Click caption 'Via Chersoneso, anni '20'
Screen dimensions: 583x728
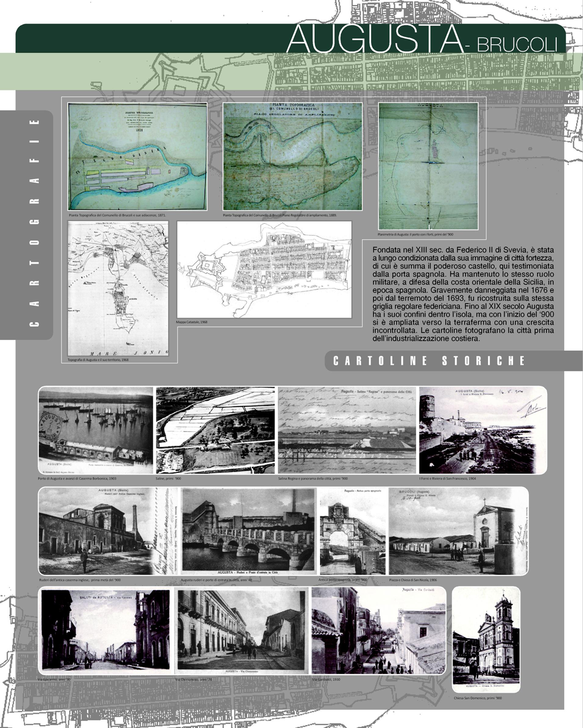tap(194, 679)
